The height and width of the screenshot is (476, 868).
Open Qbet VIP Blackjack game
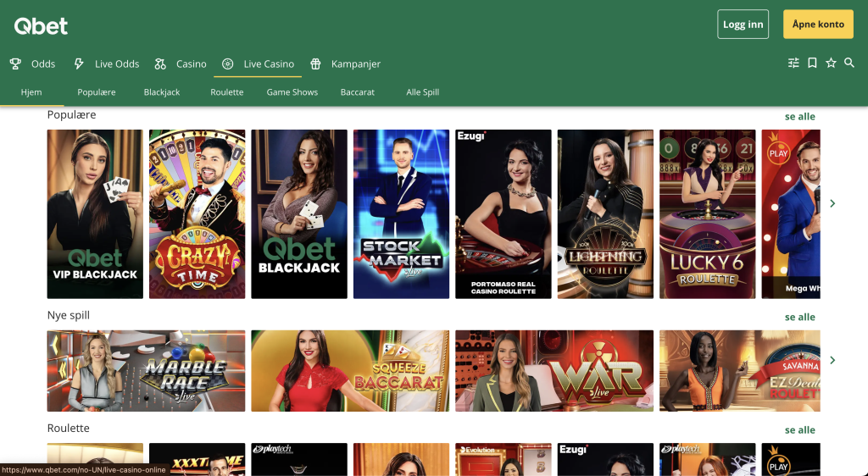[x=95, y=214]
